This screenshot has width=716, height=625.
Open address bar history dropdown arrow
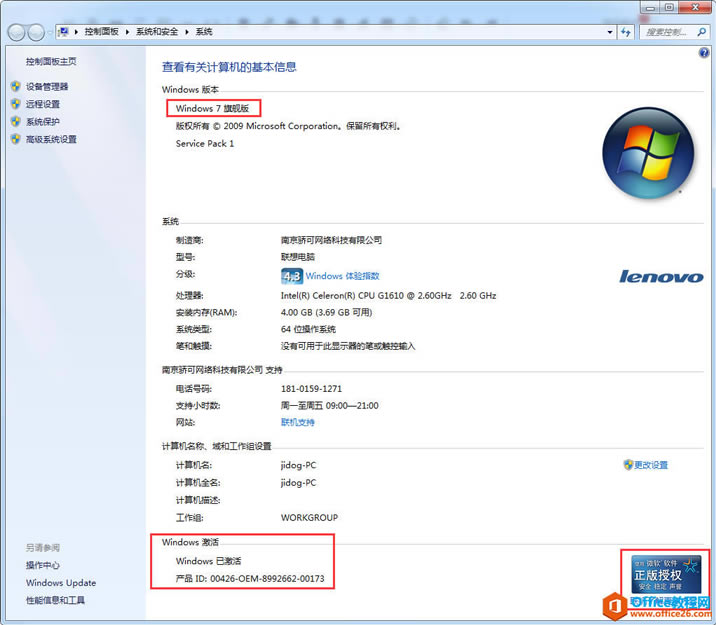click(x=610, y=32)
